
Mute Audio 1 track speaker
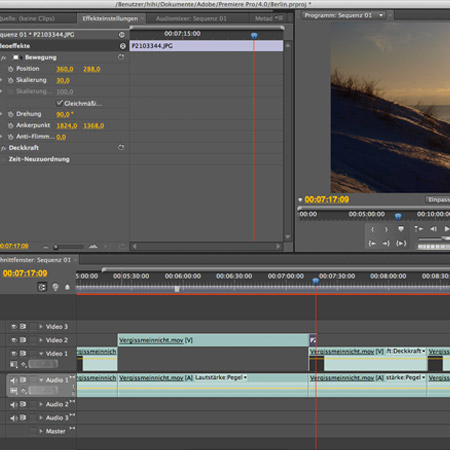click(13, 380)
